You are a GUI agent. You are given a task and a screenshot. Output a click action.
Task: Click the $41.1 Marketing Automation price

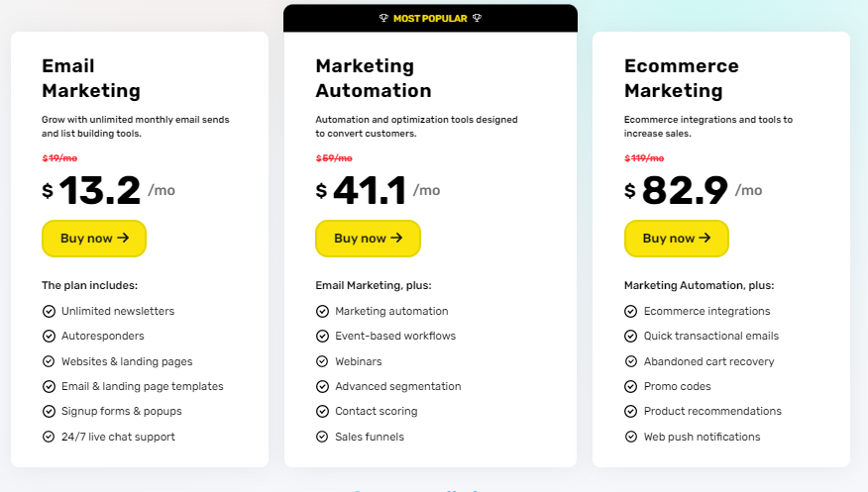coord(371,190)
